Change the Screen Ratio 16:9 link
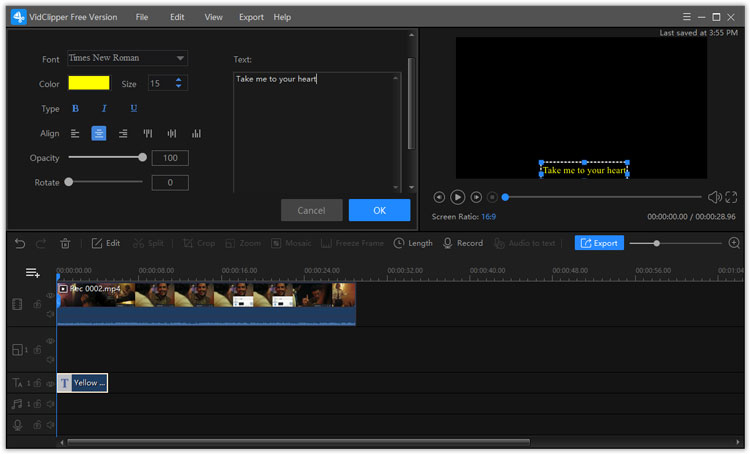The image size is (750, 454). [x=488, y=217]
